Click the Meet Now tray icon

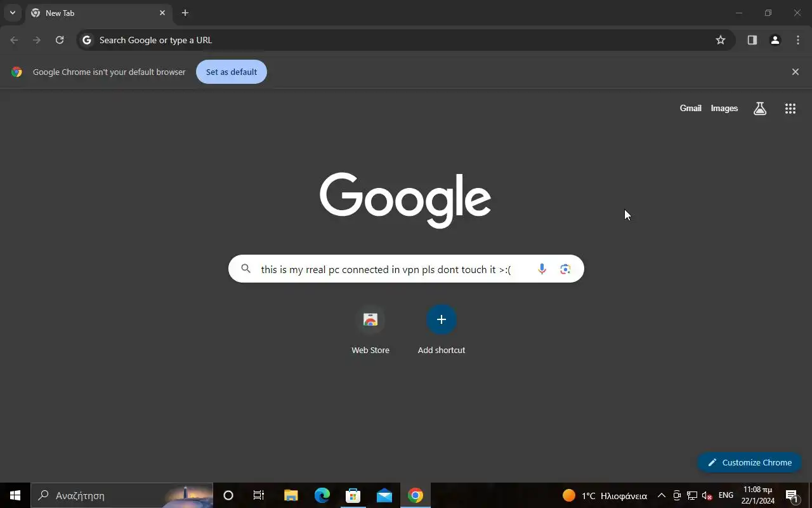677,495
